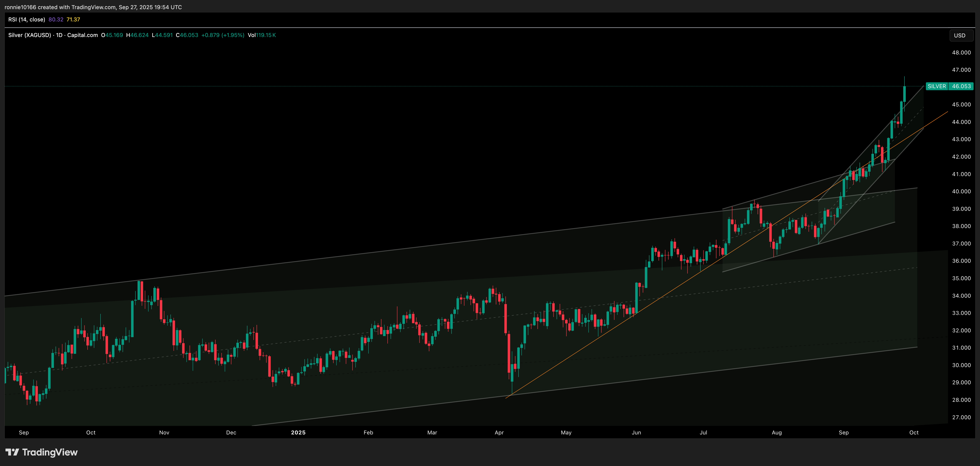
Task: Click the 33.000 price axis label
Action: point(961,313)
